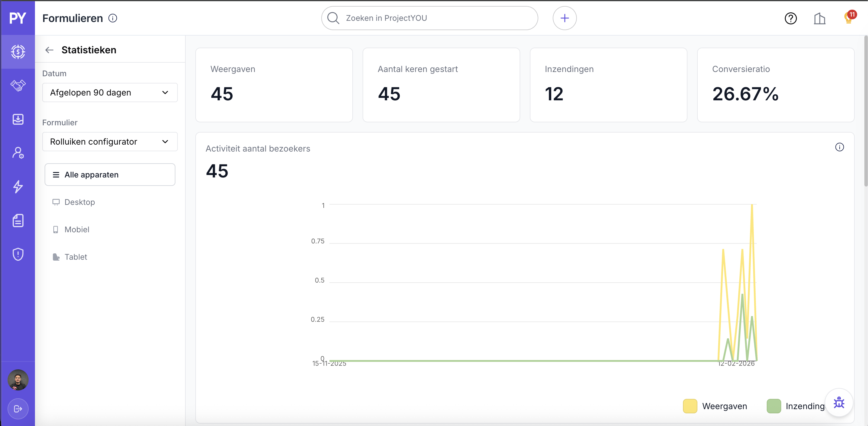Open the help question mark icon
This screenshot has width=868, height=426.
(791, 18)
